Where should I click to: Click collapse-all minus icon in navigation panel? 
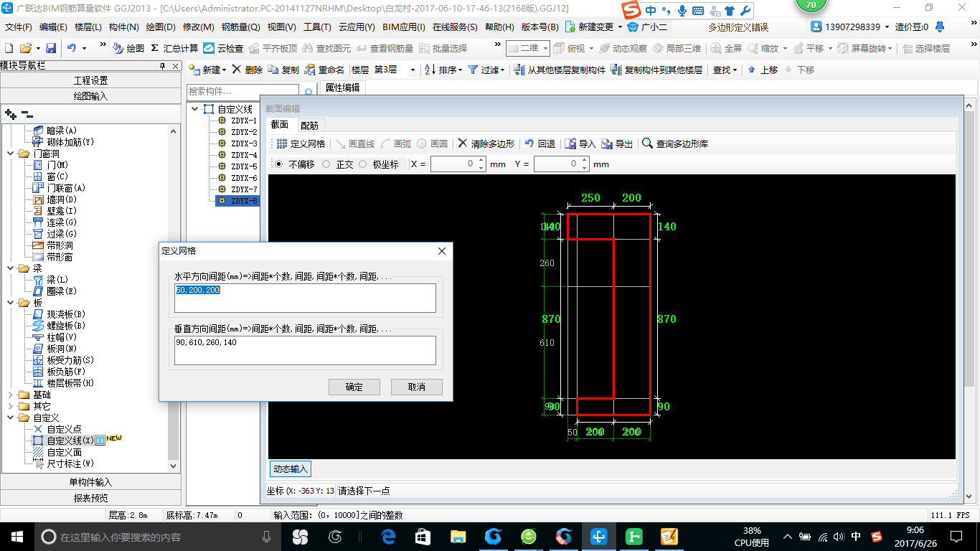coord(27,114)
